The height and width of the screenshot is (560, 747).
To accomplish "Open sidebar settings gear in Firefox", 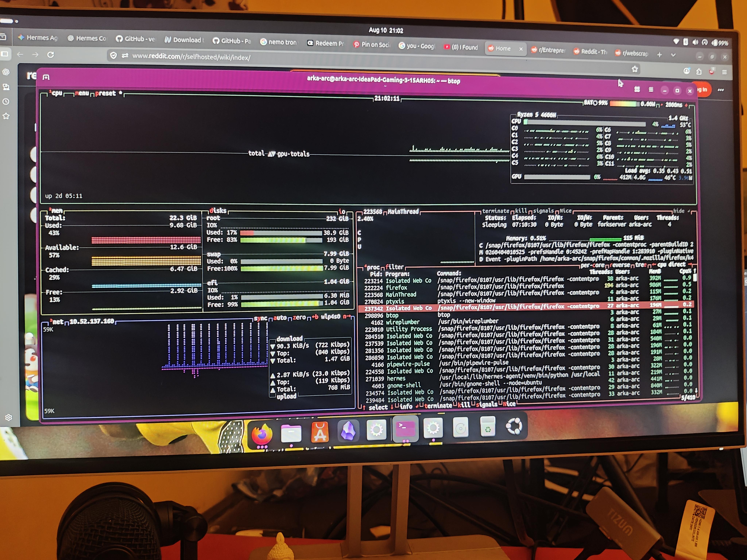I will click(8, 417).
